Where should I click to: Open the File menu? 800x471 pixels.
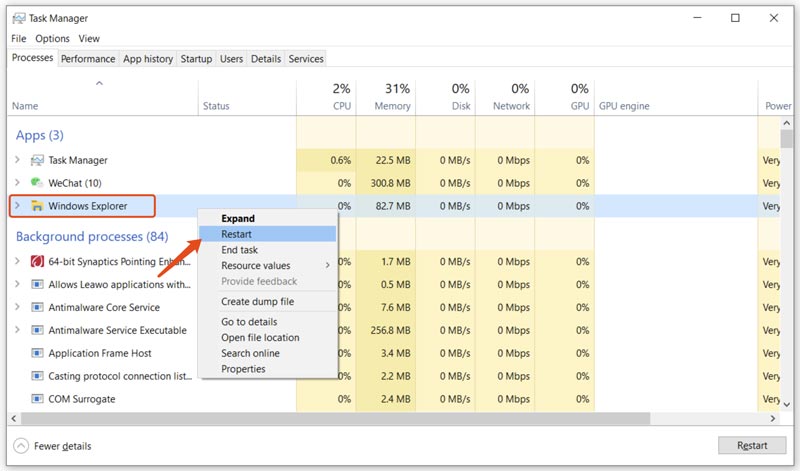click(18, 39)
